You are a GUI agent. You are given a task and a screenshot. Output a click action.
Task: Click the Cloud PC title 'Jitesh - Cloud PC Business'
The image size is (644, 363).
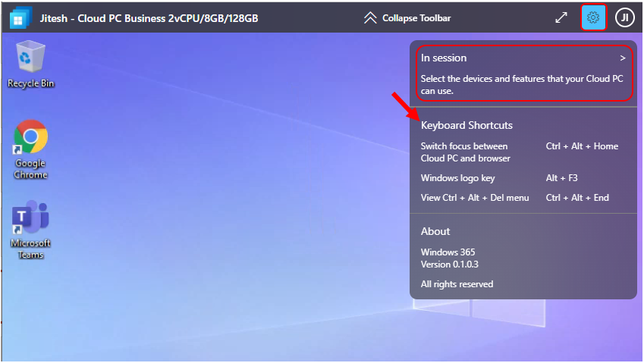(x=149, y=18)
